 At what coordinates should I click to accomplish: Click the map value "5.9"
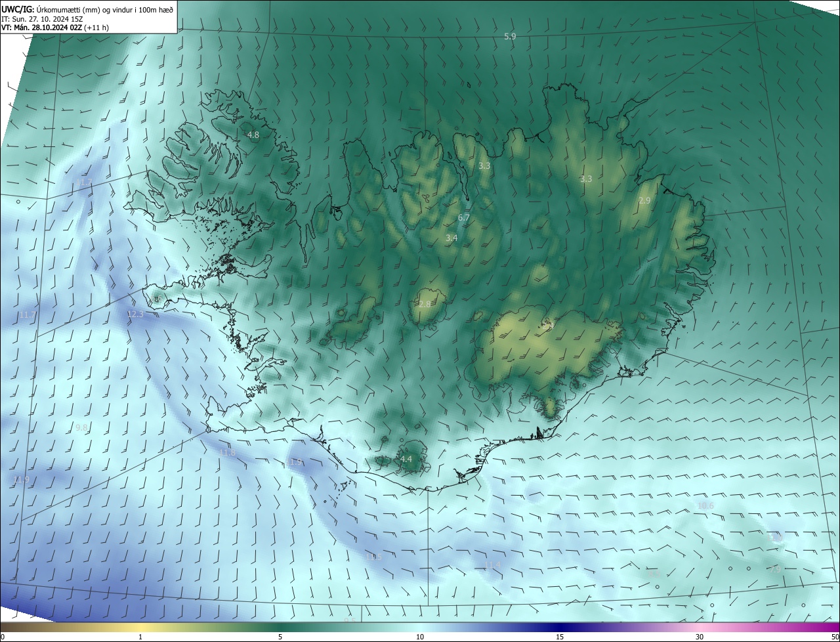point(510,37)
